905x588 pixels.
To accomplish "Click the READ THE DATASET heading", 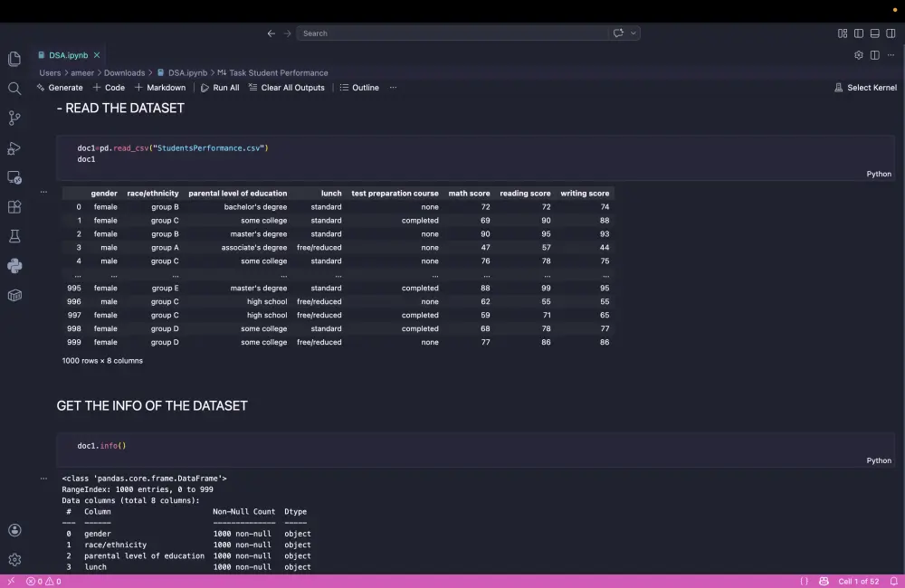I will 120,108.
